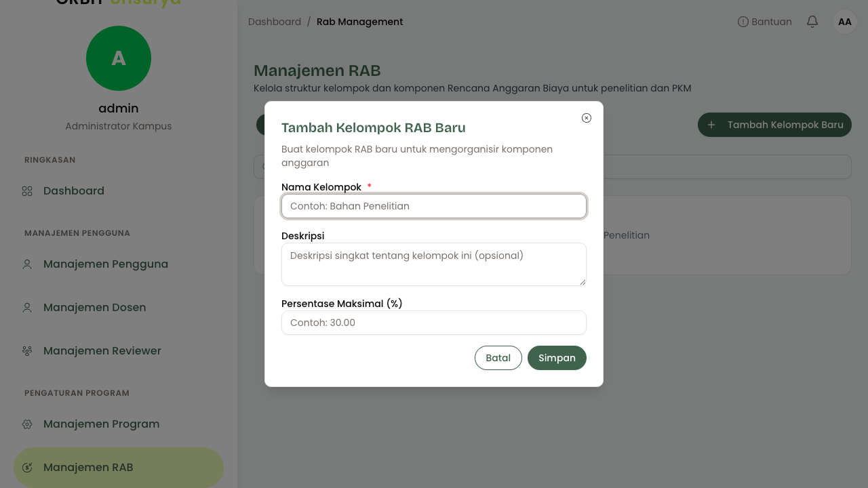
Task: Click the plus icon in Tambah Kelompok Baru
Action: (x=711, y=125)
